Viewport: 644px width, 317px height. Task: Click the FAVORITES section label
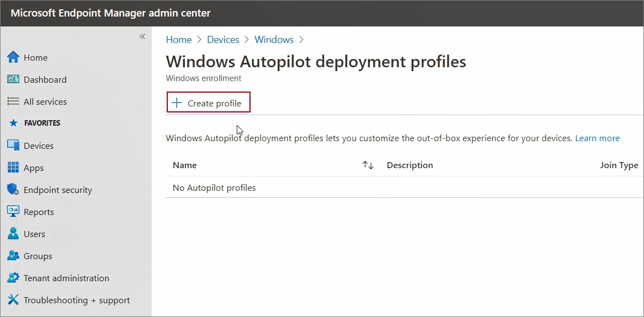pyautogui.click(x=42, y=123)
